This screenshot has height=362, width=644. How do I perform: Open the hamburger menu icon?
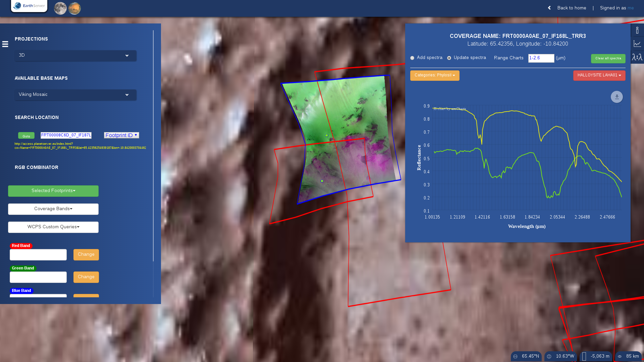pyautogui.click(x=5, y=44)
